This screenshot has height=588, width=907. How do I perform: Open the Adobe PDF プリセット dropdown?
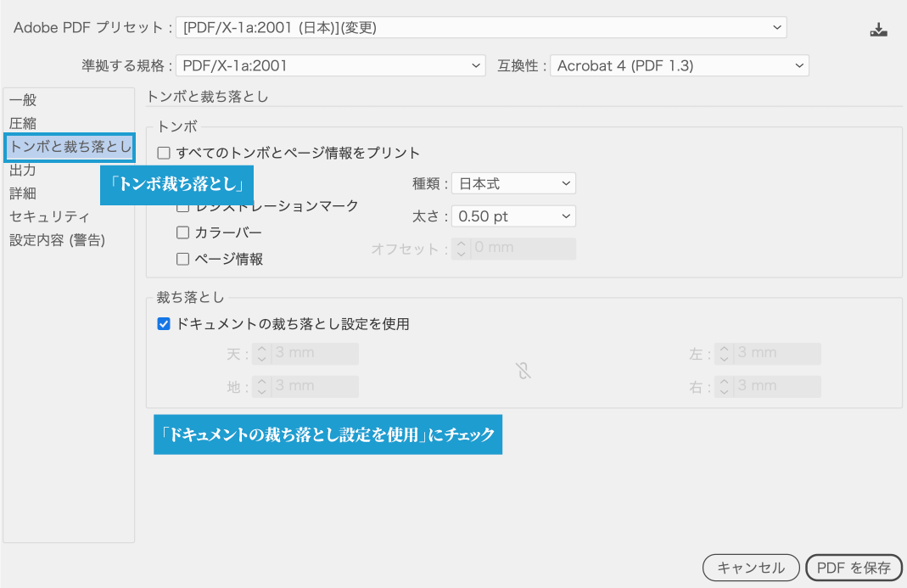(480, 28)
